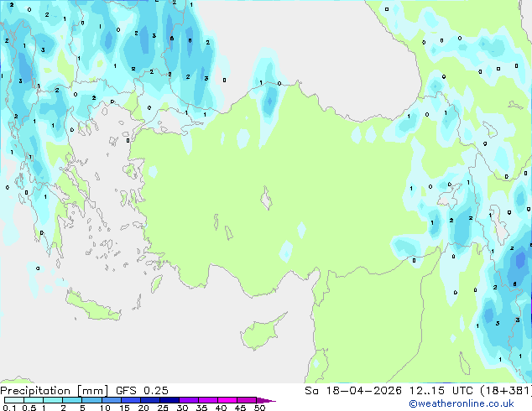
Task: Select the 40–45 mm magenta legend swatch
Action: pos(227,400)
